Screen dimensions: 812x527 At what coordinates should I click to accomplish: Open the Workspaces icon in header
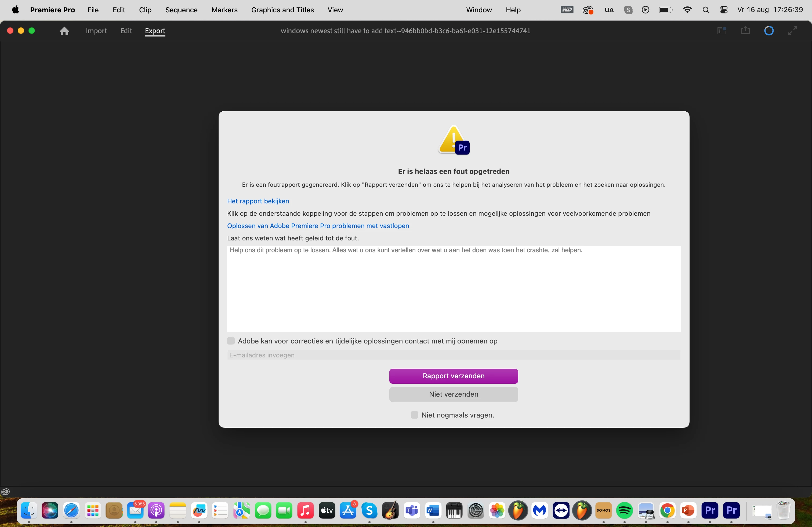coord(721,31)
